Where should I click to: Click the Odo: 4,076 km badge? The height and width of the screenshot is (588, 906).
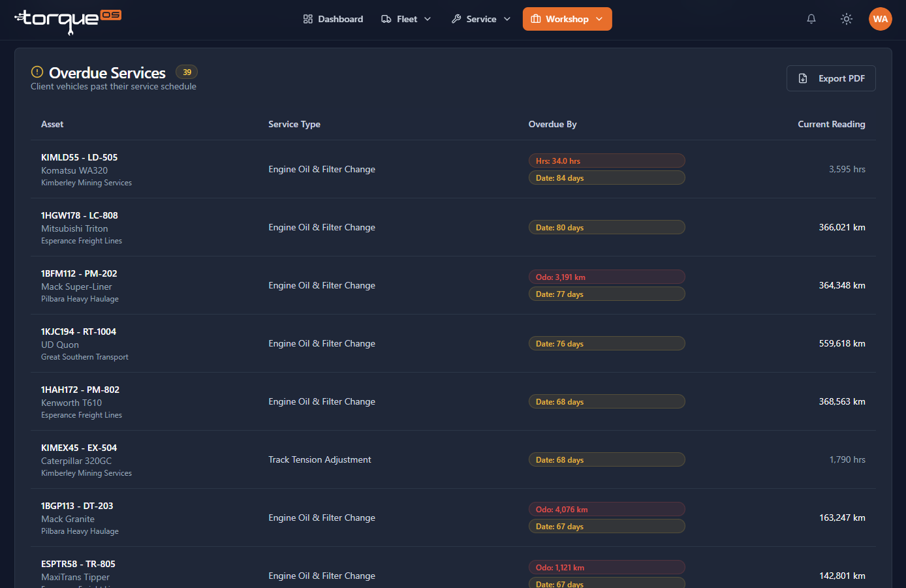pyautogui.click(x=607, y=509)
